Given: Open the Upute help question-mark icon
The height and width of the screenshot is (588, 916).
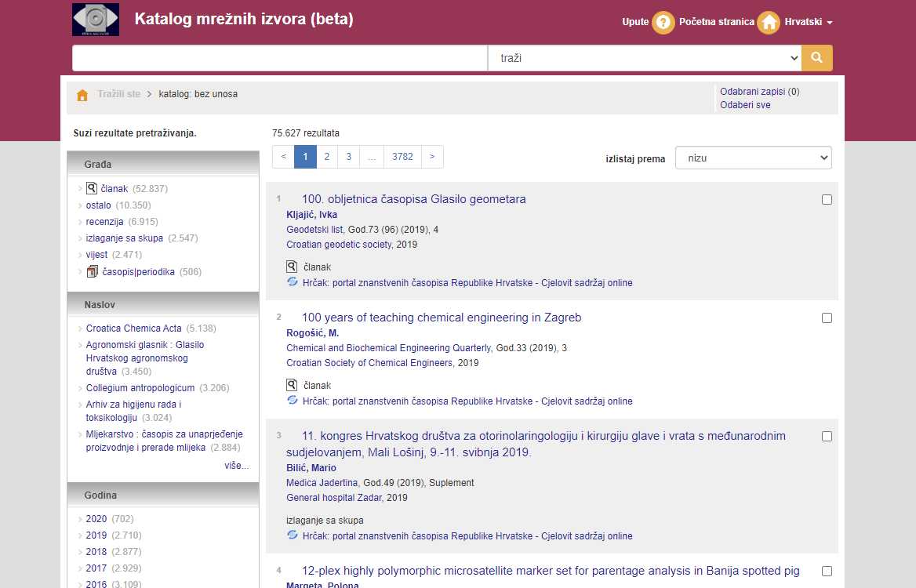Looking at the screenshot, I should tap(663, 22).
